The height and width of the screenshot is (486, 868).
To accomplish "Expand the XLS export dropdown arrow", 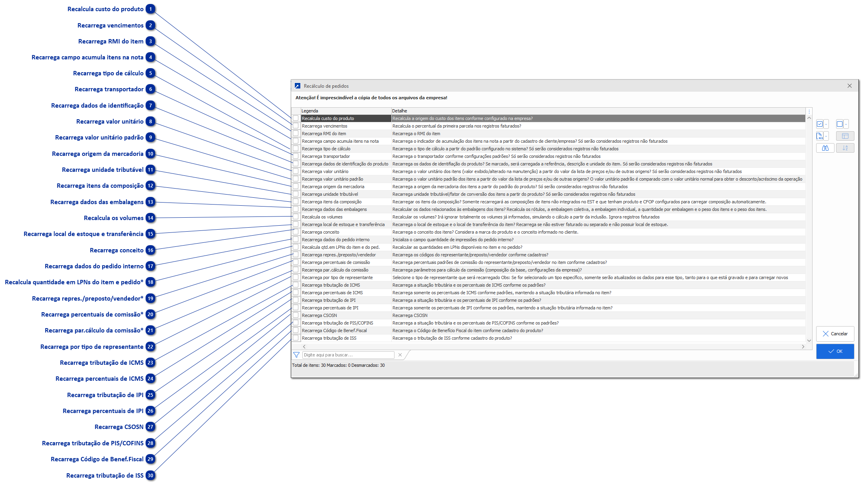I will [x=826, y=136].
